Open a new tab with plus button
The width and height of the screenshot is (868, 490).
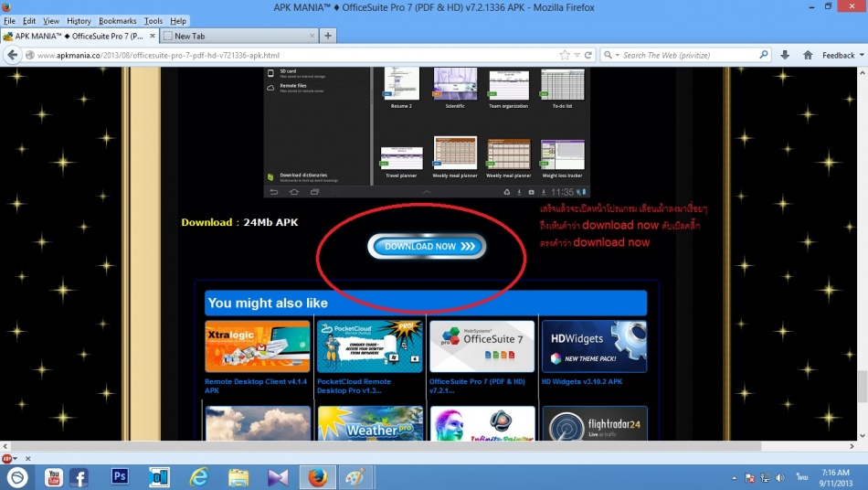pyautogui.click(x=328, y=36)
